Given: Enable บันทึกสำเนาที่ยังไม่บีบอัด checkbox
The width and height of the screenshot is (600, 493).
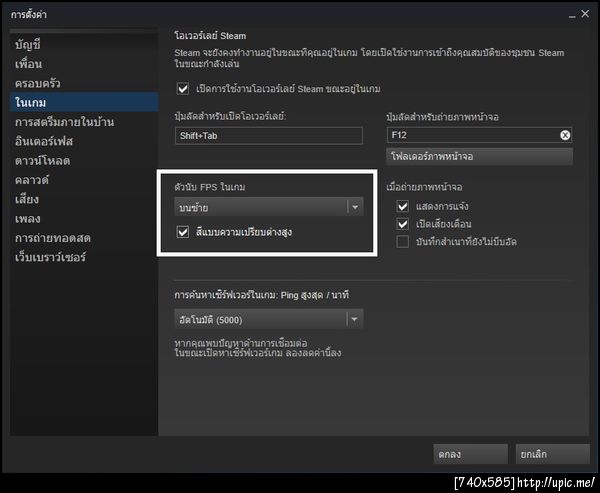Looking at the screenshot, I should [403, 242].
